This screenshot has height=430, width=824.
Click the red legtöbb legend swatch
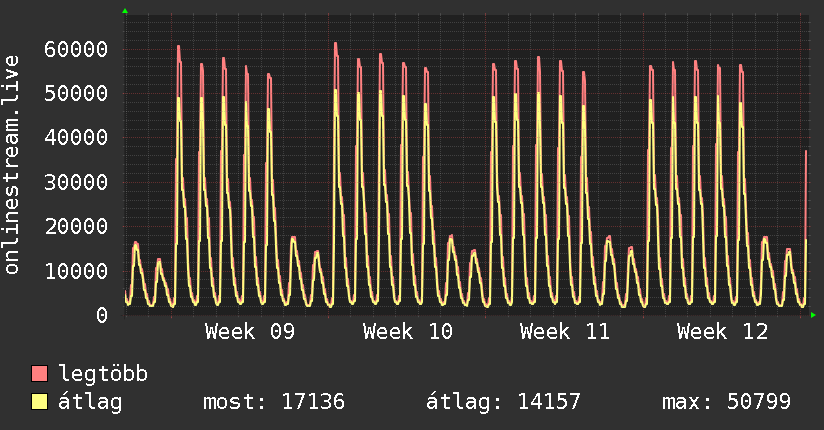click(39, 373)
